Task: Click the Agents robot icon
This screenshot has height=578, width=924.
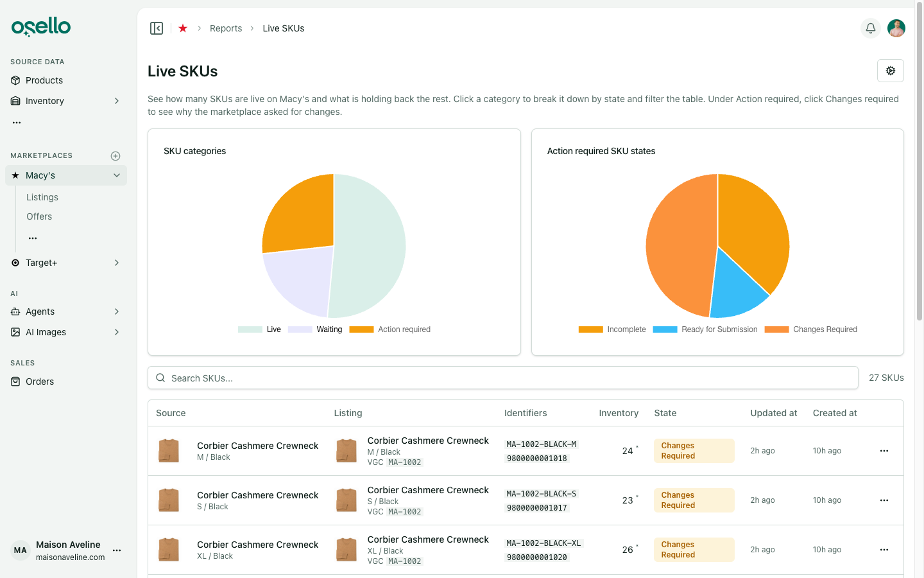Action: pyautogui.click(x=15, y=311)
